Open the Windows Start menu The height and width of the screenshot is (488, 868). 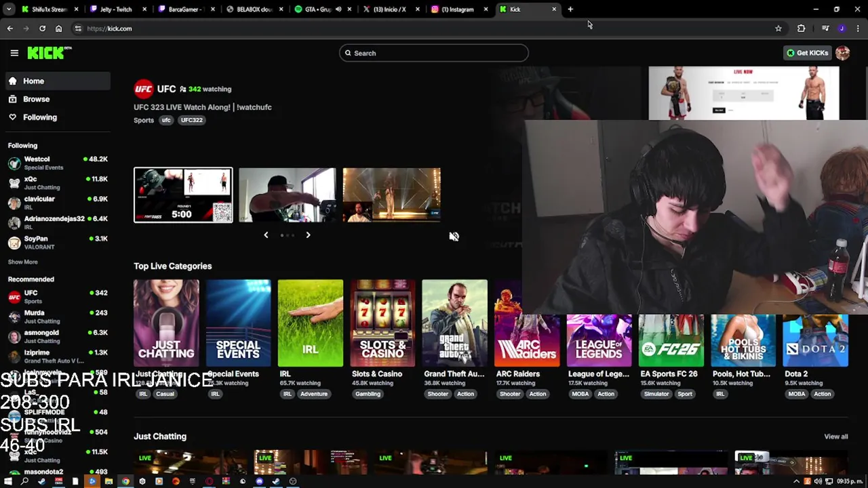8,481
